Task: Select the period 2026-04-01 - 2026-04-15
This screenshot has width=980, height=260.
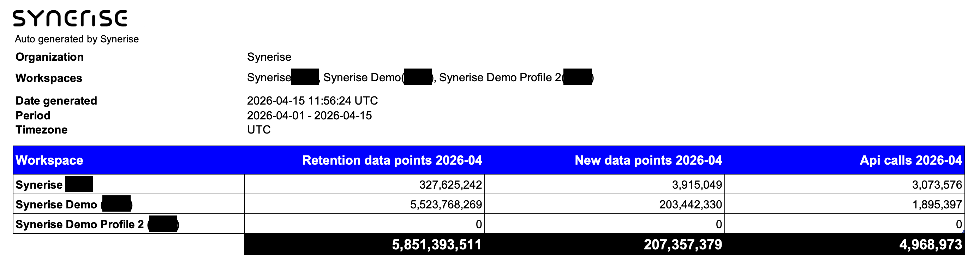Action: (x=309, y=116)
